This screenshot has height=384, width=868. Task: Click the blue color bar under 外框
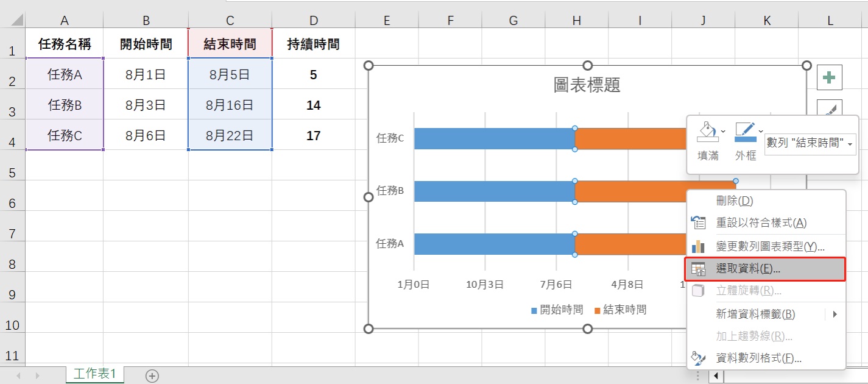(746, 139)
